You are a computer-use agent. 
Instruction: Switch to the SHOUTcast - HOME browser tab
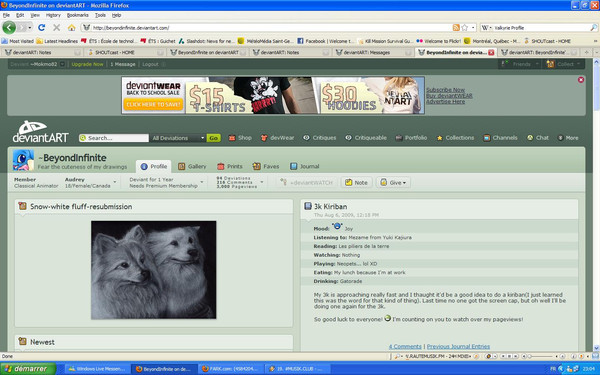pos(125,52)
